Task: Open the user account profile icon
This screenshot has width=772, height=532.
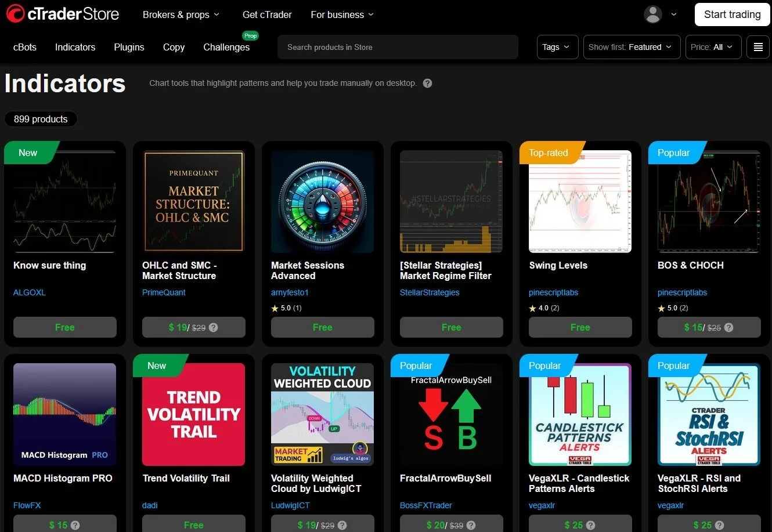Action: pyautogui.click(x=652, y=15)
